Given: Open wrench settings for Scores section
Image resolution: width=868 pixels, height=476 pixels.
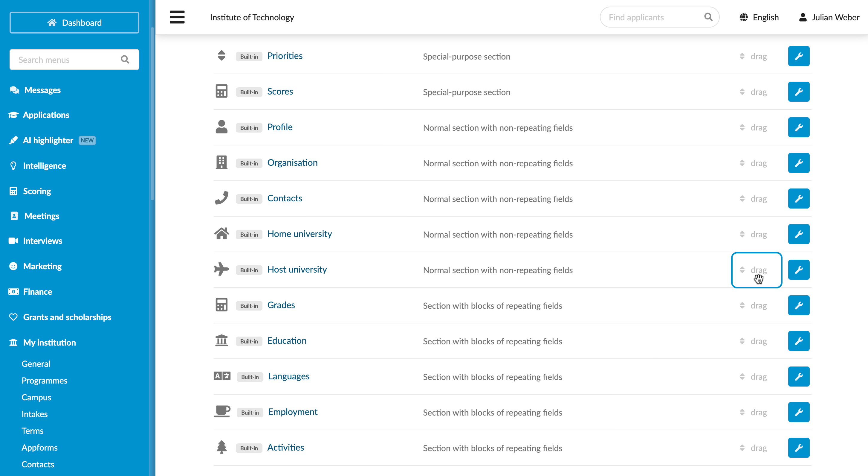Looking at the screenshot, I should point(799,92).
